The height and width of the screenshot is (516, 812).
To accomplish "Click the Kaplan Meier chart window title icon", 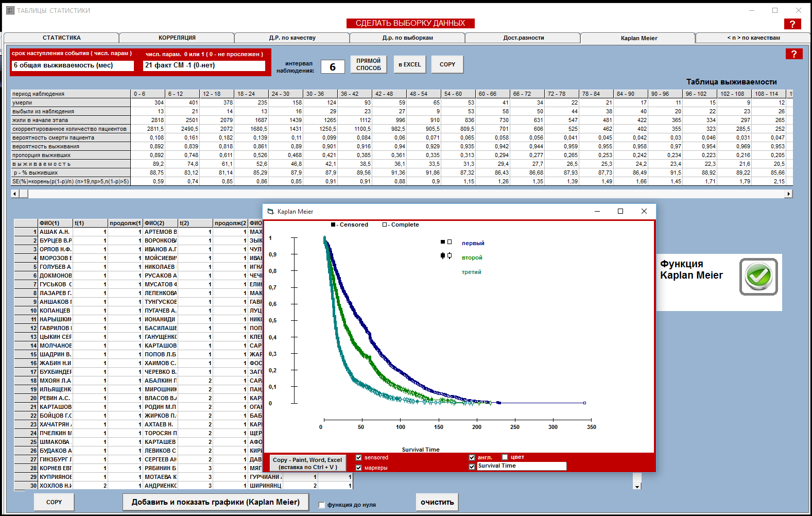I will 271,212.
